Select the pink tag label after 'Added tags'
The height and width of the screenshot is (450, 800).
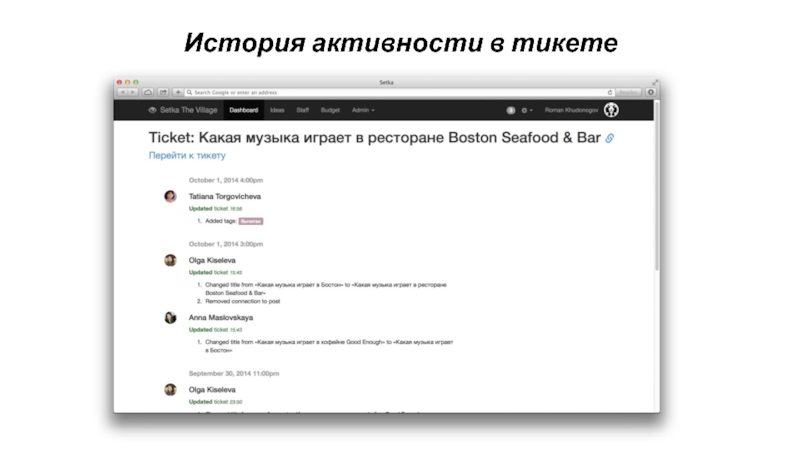(251, 221)
